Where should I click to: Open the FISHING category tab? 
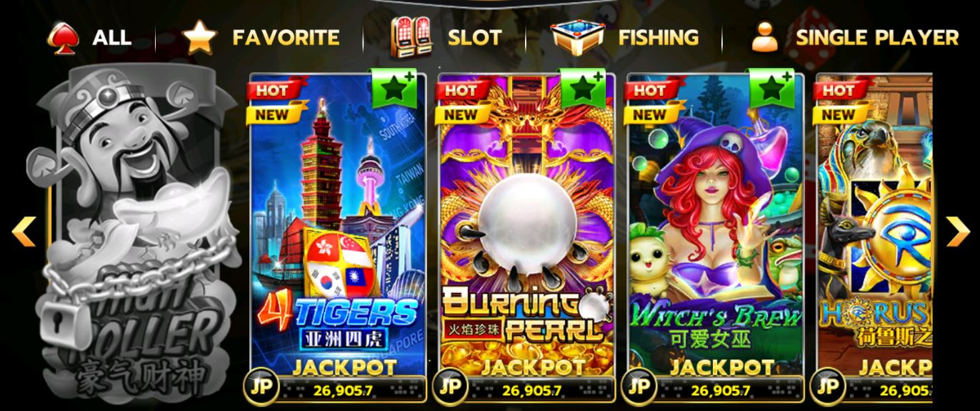[625, 37]
